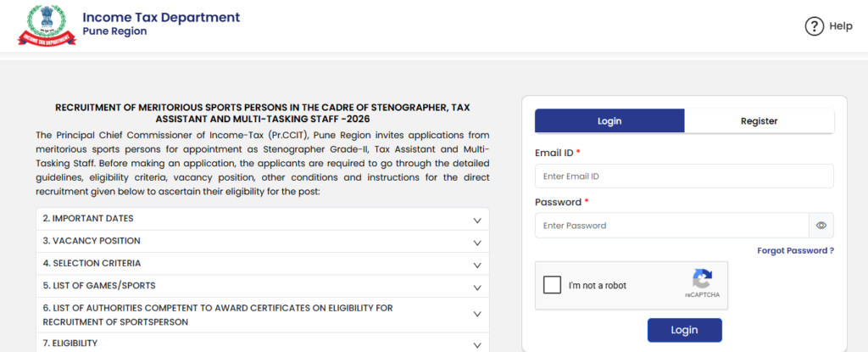Expand the Selection Criteria accordion

click(263, 264)
